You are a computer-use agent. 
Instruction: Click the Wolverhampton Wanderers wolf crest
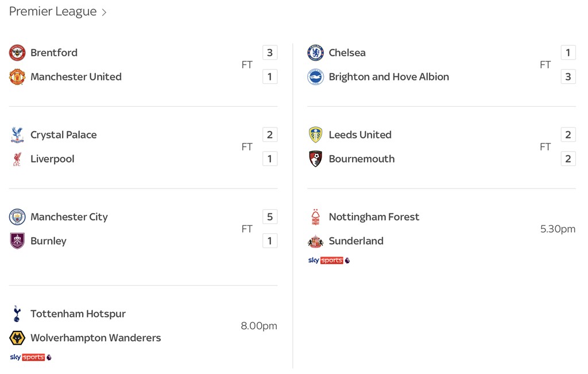[x=17, y=338]
